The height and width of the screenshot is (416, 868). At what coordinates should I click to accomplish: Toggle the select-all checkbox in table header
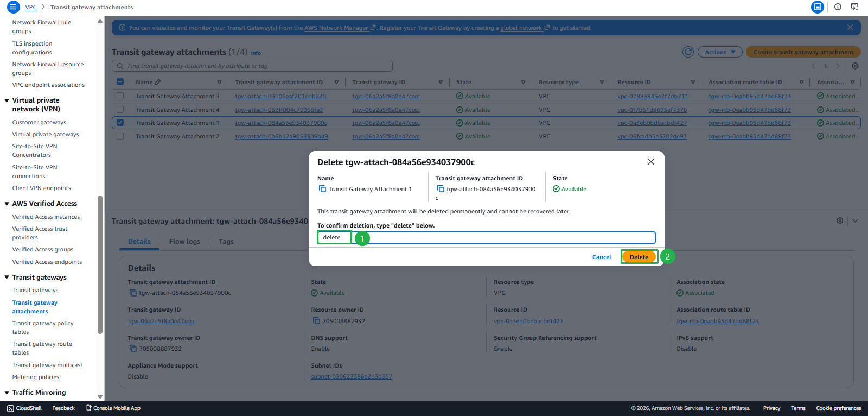click(x=120, y=82)
